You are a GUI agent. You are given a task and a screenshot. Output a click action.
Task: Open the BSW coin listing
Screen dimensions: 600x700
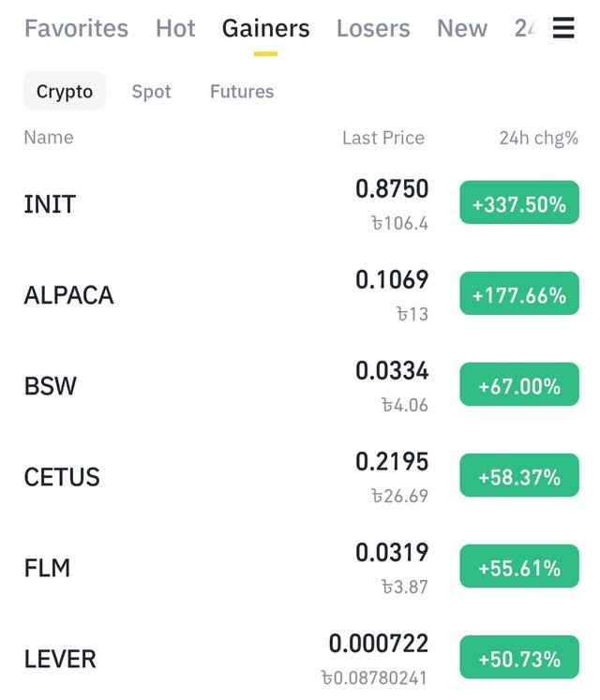click(x=300, y=386)
